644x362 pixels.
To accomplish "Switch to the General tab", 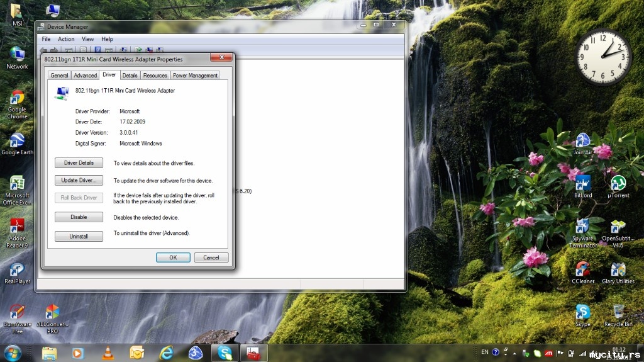I will 59,76.
